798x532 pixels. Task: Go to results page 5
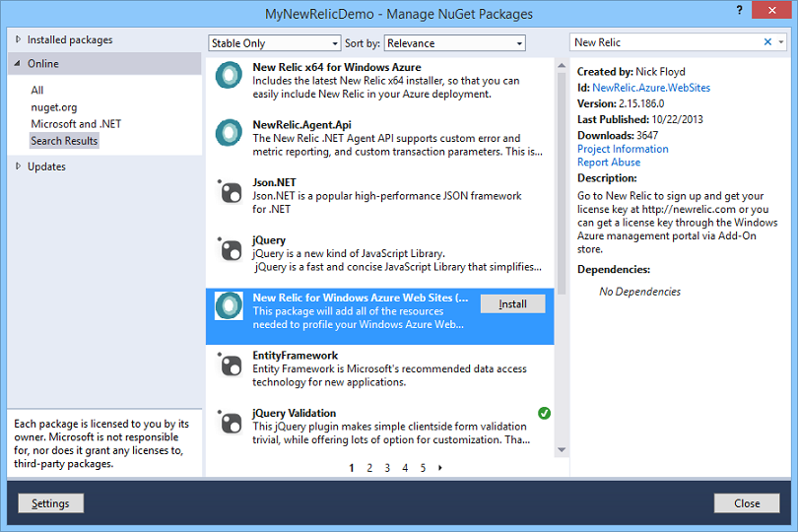[x=423, y=468]
